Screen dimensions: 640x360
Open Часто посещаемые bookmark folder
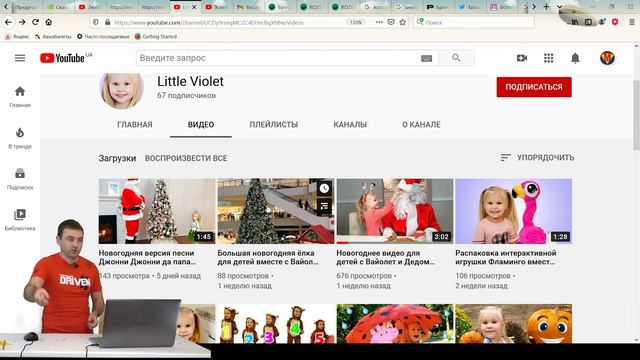pyautogui.click(x=103, y=36)
